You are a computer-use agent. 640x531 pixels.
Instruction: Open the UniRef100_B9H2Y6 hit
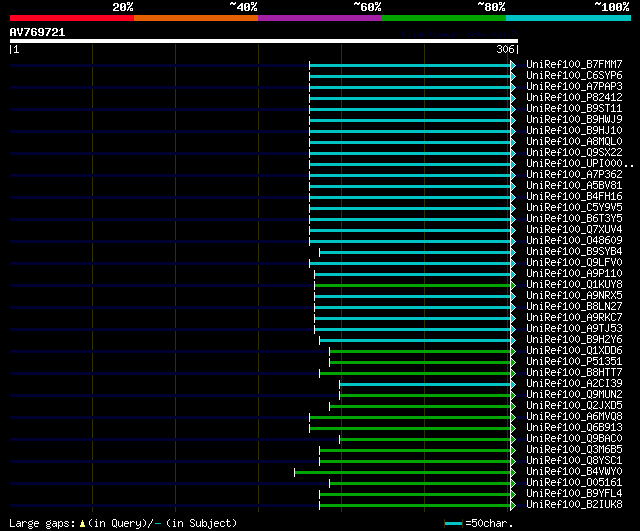click(x=574, y=340)
